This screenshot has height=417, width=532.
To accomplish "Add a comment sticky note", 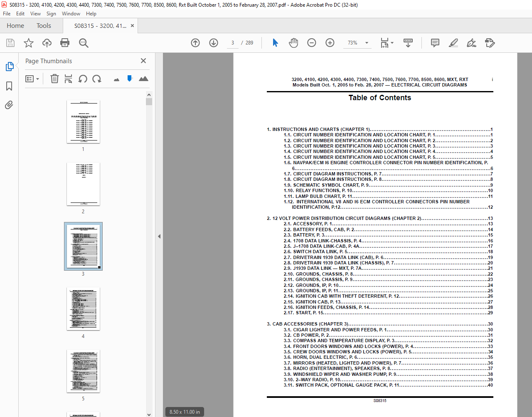I will tap(435, 43).
